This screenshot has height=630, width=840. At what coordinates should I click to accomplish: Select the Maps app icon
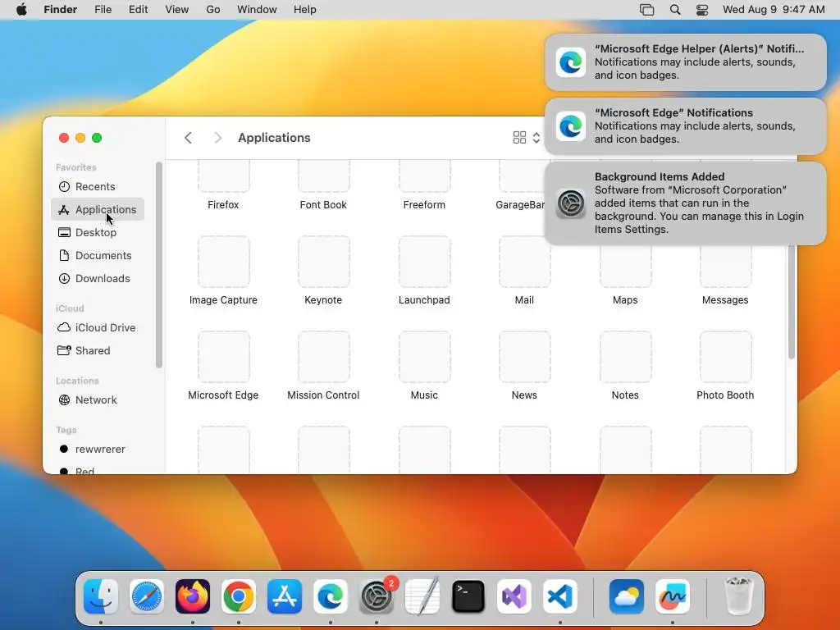pyautogui.click(x=625, y=267)
